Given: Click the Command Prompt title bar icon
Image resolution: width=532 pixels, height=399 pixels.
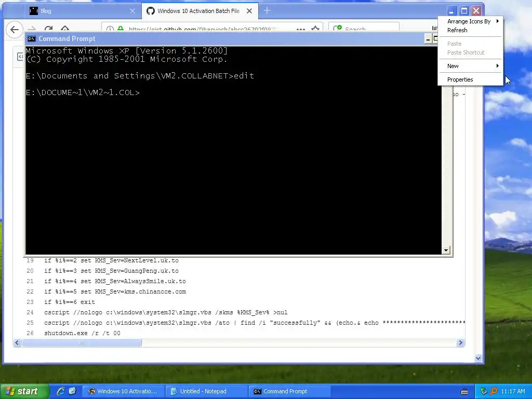Looking at the screenshot, I should click(32, 38).
